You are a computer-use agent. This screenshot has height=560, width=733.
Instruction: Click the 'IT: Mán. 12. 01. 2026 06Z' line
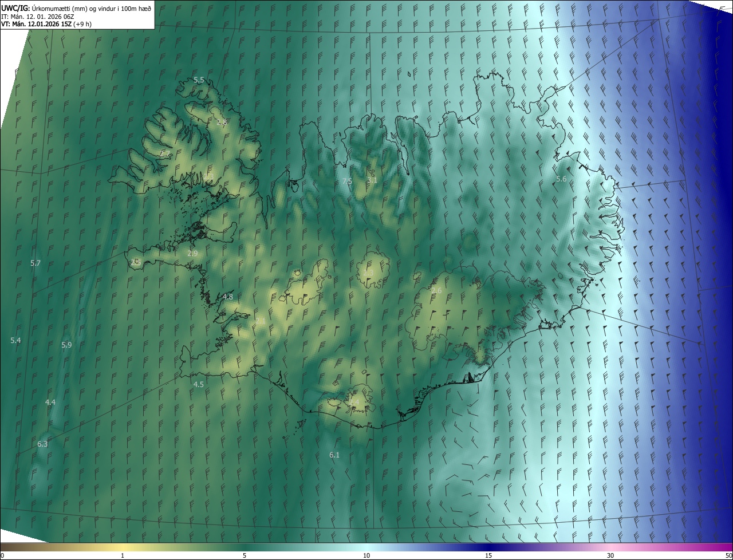[37, 17]
